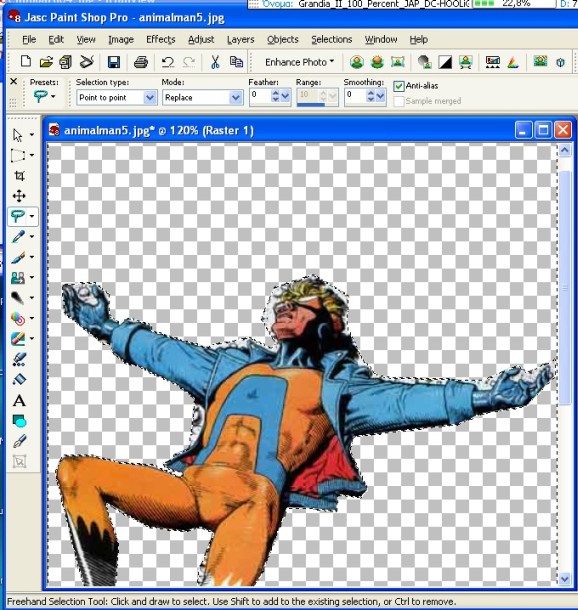Click the Smoothing value field
This screenshot has height=610, width=578.
click(x=356, y=95)
